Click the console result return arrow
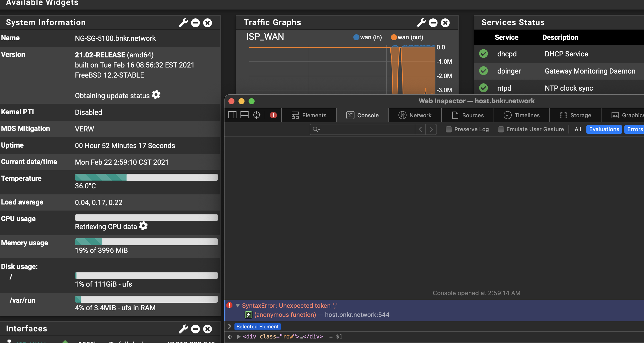Screen dimensions: 644x343 click(x=229, y=337)
